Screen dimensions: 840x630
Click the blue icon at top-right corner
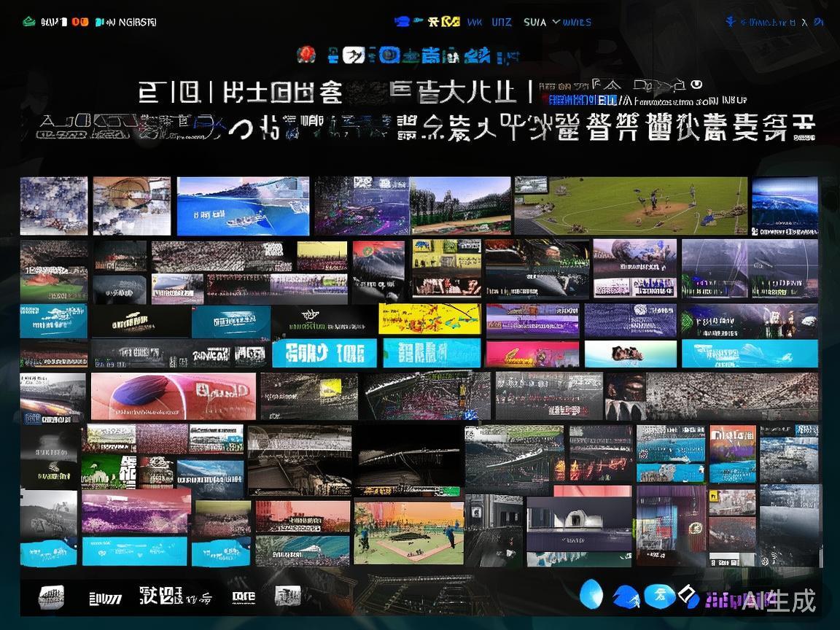tap(731, 22)
